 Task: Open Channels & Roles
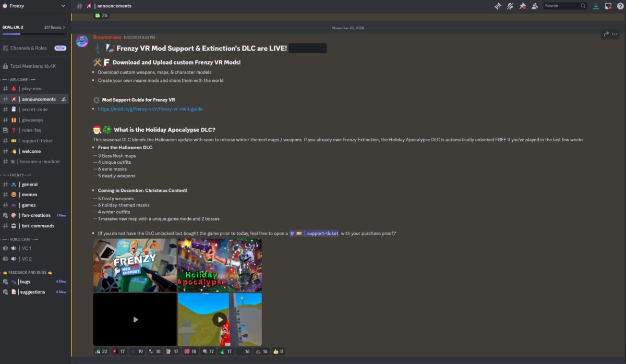35,48
